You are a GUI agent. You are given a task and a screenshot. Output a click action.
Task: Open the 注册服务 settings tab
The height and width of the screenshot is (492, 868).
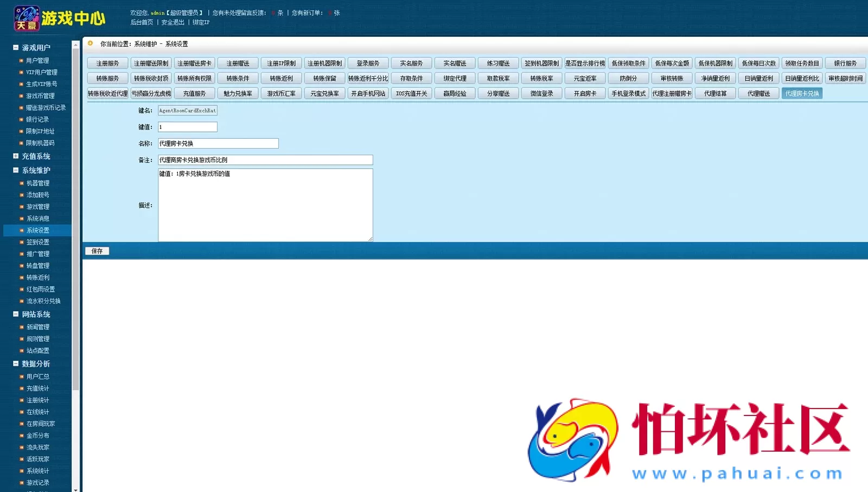107,63
